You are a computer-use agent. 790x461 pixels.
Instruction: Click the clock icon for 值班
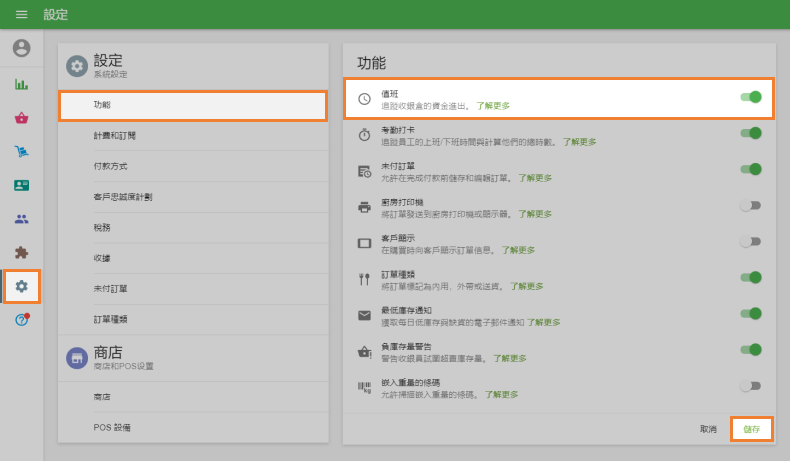364,99
